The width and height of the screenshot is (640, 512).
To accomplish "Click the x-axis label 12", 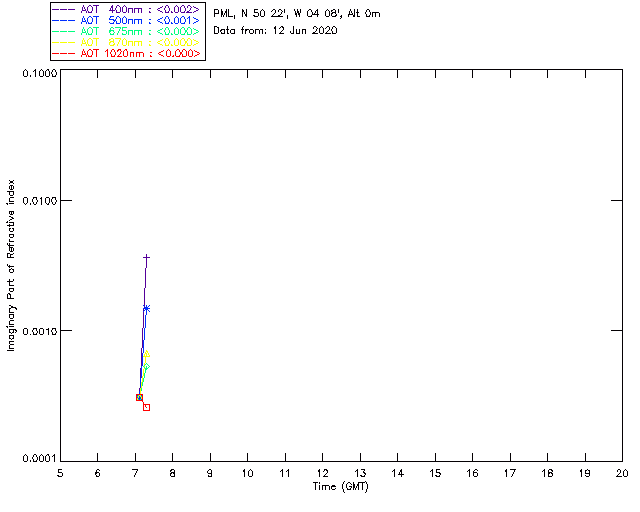I will (x=322, y=473).
